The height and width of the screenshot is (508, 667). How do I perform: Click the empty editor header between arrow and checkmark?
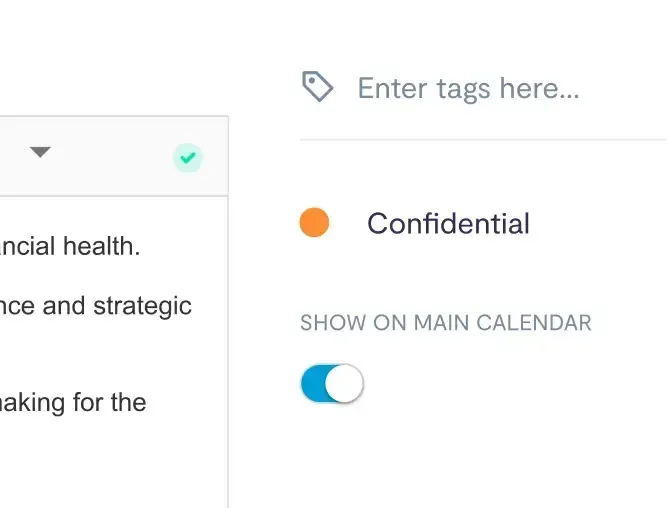(x=110, y=156)
